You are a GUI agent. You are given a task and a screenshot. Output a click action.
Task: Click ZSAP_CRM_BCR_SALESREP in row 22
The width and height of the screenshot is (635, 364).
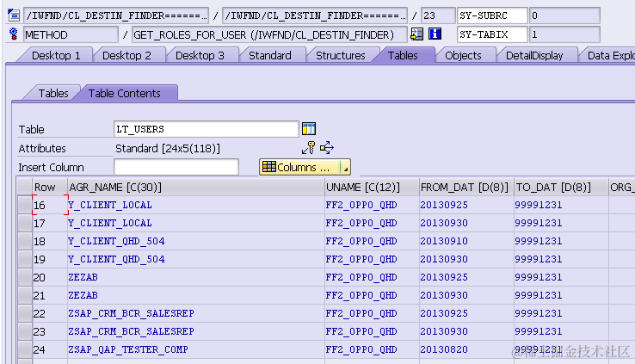(131, 313)
